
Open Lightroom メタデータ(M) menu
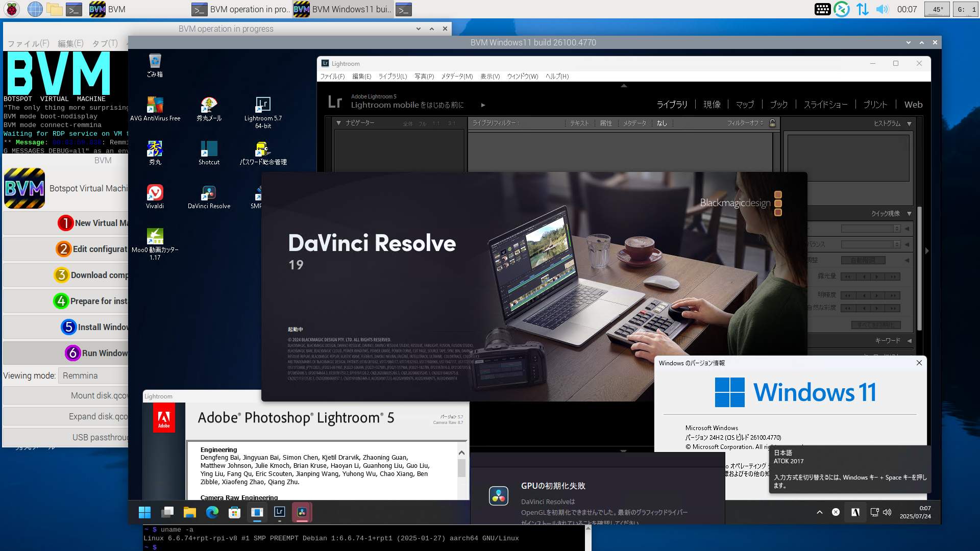(x=457, y=76)
